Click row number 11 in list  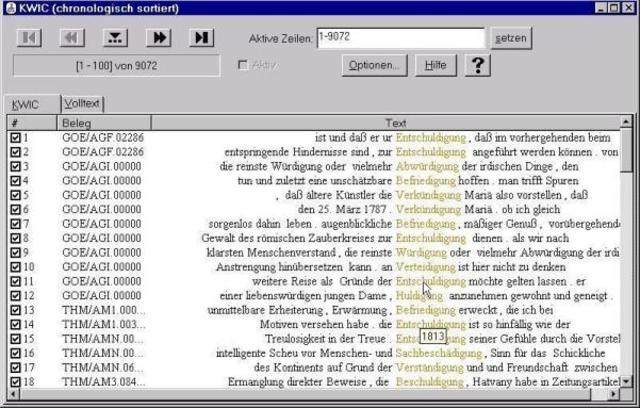coord(28,282)
